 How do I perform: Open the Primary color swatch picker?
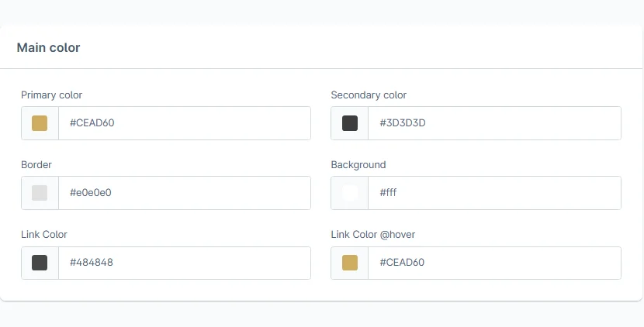click(x=40, y=123)
